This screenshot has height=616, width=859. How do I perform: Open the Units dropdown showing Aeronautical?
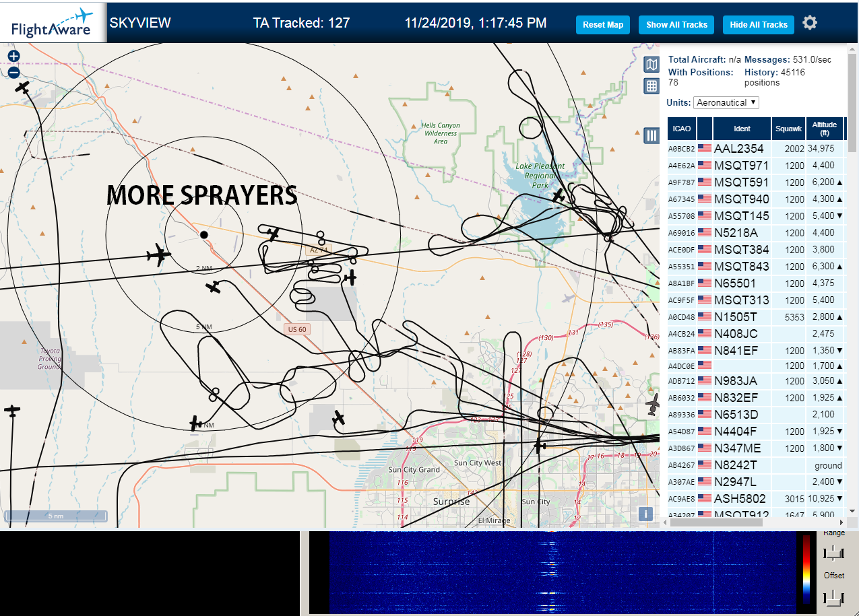tap(726, 102)
